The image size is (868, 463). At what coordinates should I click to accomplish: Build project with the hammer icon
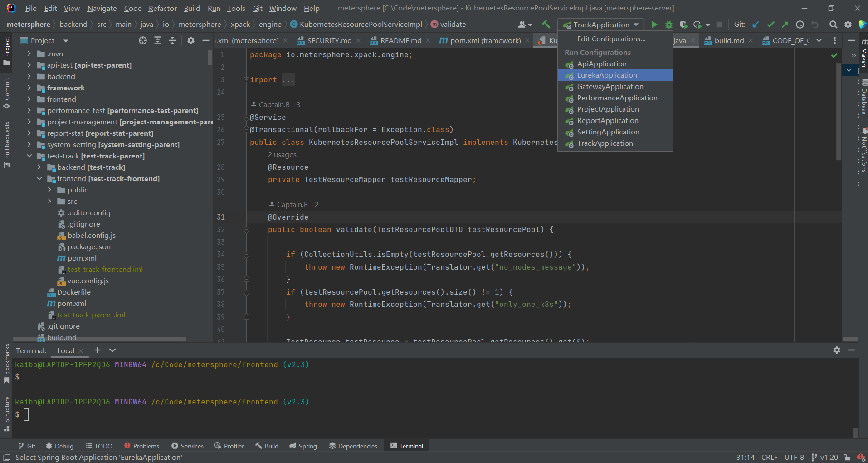tap(546, 25)
